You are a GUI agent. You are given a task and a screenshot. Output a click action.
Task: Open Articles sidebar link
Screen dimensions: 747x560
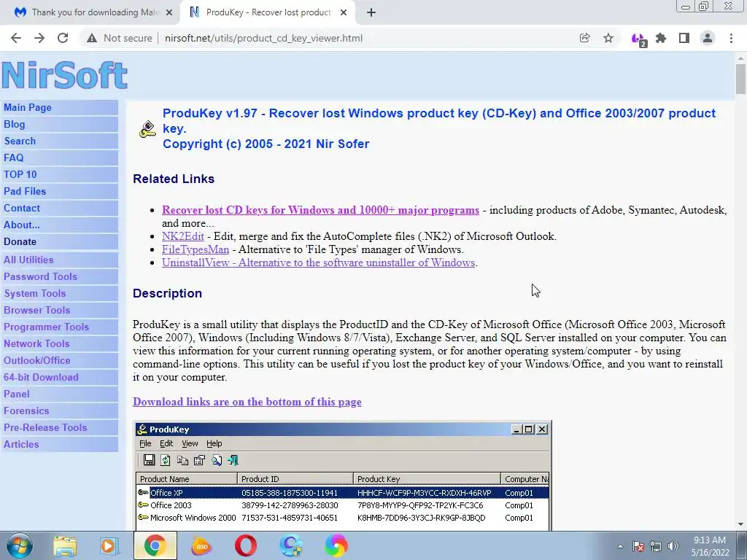coord(21,444)
